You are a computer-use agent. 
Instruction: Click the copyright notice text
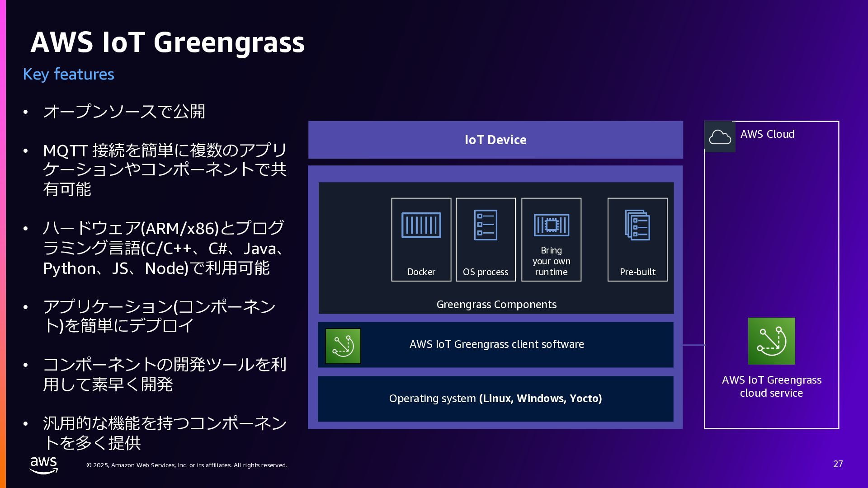pos(186,465)
